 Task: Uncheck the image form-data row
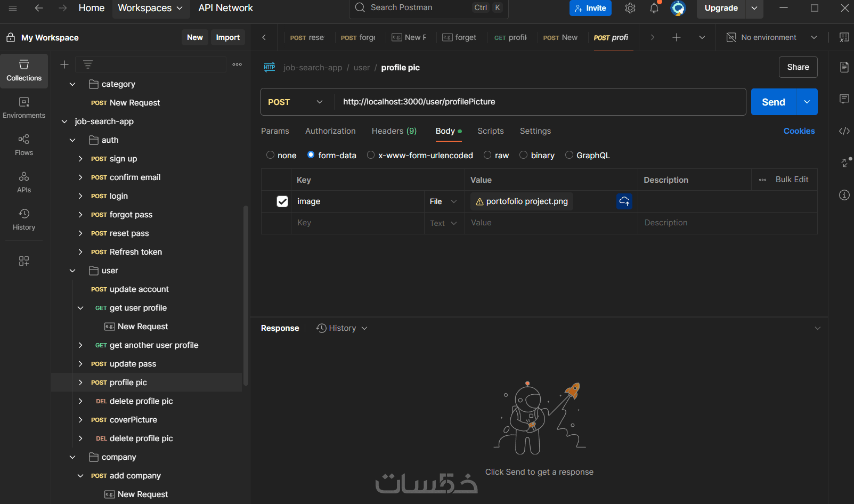(282, 201)
